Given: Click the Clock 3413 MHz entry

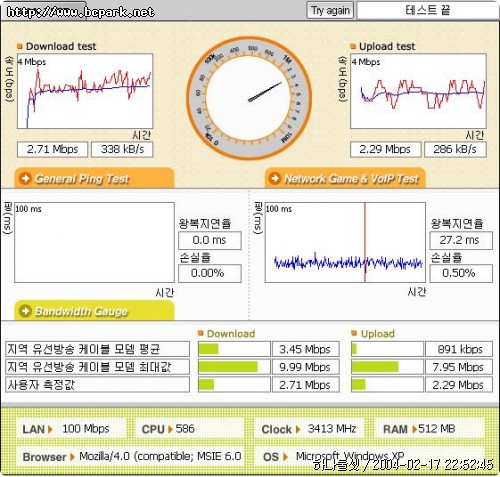Looking at the screenshot, I should pyautogui.click(x=309, y=429).
